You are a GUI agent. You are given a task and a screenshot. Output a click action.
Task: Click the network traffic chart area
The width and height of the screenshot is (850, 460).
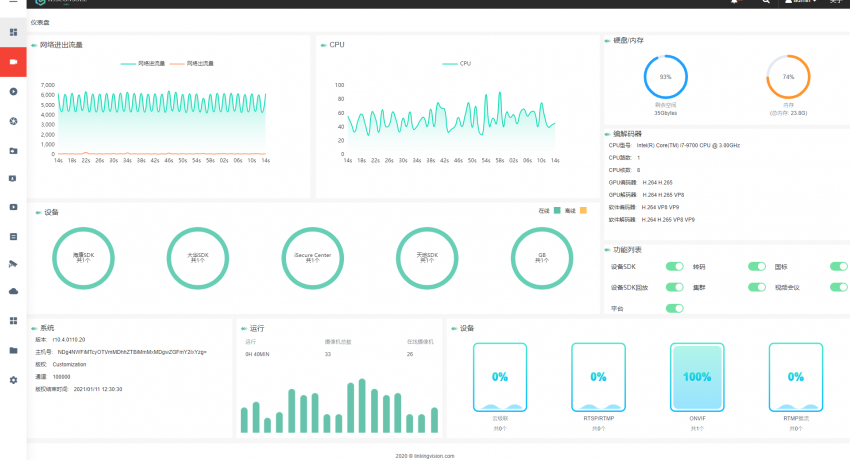click(x=162, y=122)
